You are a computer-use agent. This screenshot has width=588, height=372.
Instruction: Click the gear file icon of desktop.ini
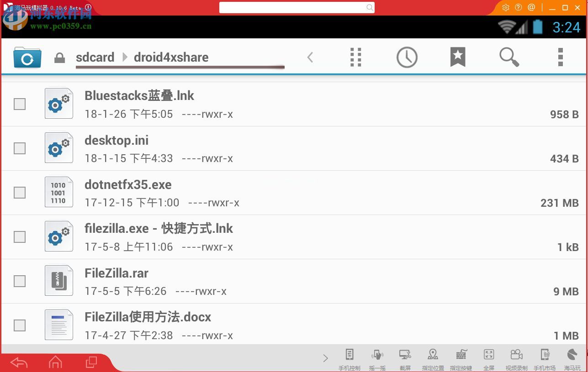click(59, 148)
